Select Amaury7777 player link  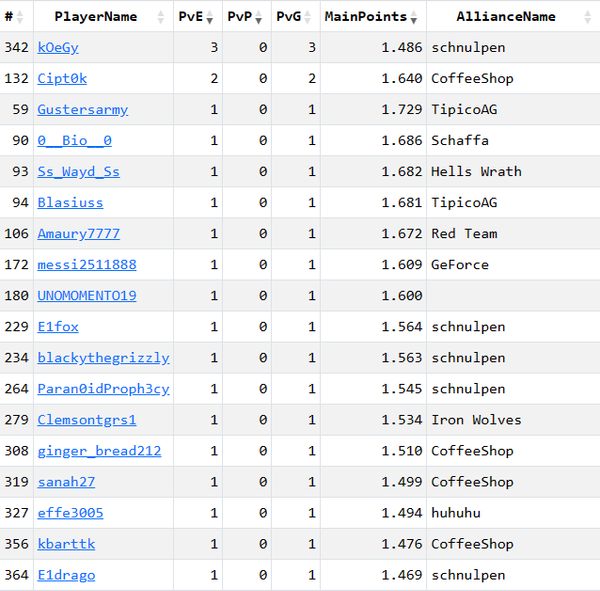(x=79, y=234)
